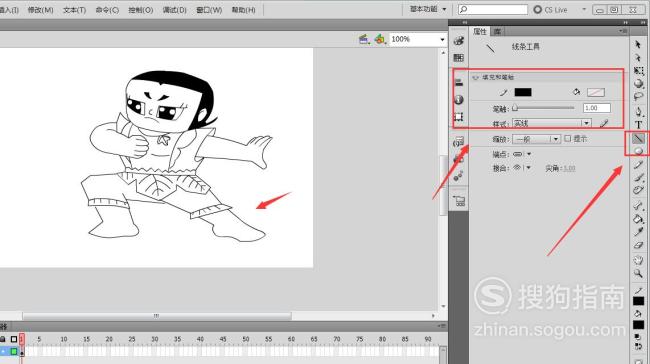The height and width of the screenshot is (364, 650).
Task: Select the Lasso tool
Action: tap(638, 96)
